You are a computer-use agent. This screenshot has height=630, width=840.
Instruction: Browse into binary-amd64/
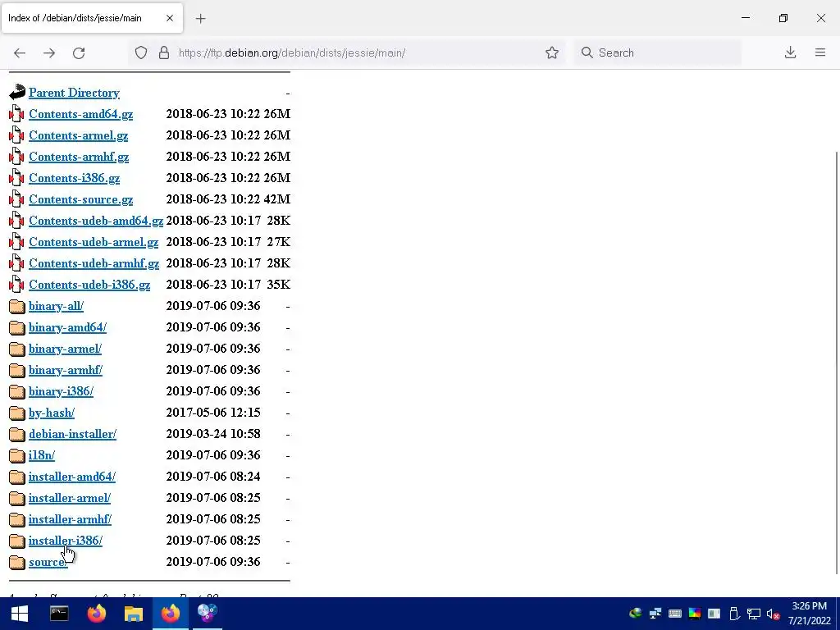(x=67, y=327)
